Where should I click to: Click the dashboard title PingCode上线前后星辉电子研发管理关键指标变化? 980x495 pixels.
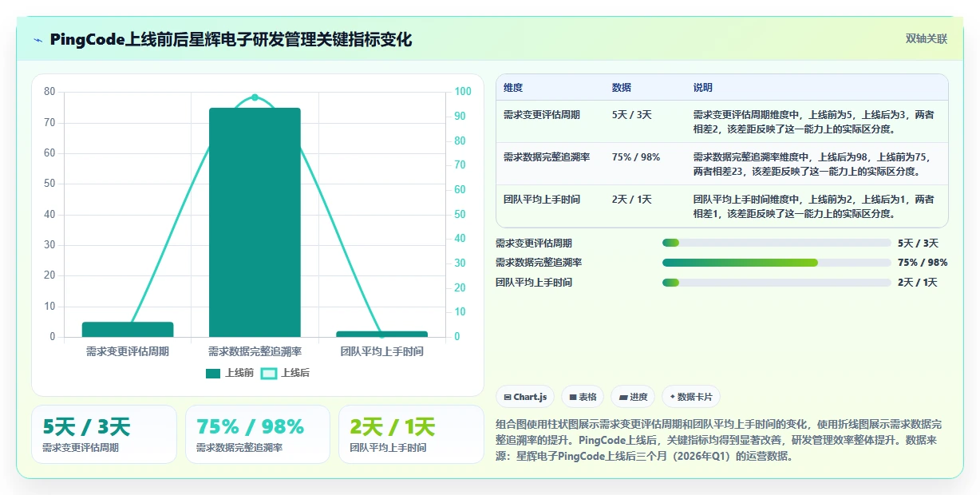click(x=231, y=39)
